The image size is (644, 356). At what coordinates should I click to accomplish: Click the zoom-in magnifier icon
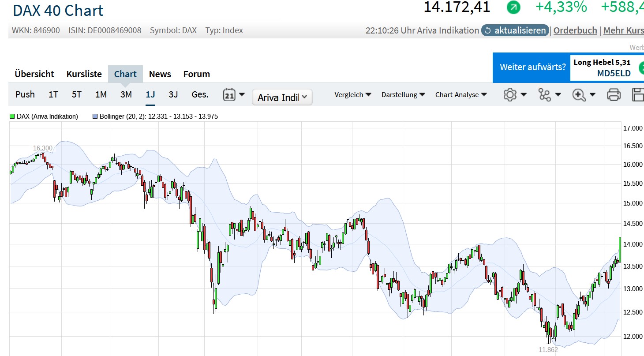click(x=579, y=94)
